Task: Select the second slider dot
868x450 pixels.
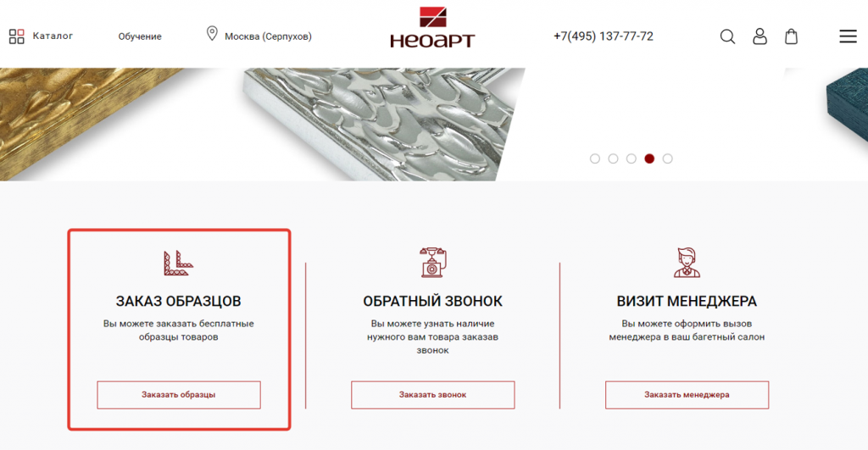Action: (613, 158)
